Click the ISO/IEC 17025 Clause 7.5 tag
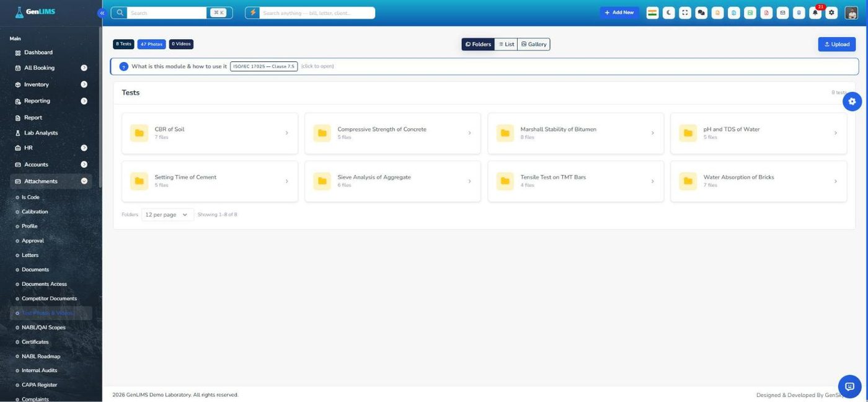Screen dimensions: 868x402 pyautogui.click(x=264, y=66)
